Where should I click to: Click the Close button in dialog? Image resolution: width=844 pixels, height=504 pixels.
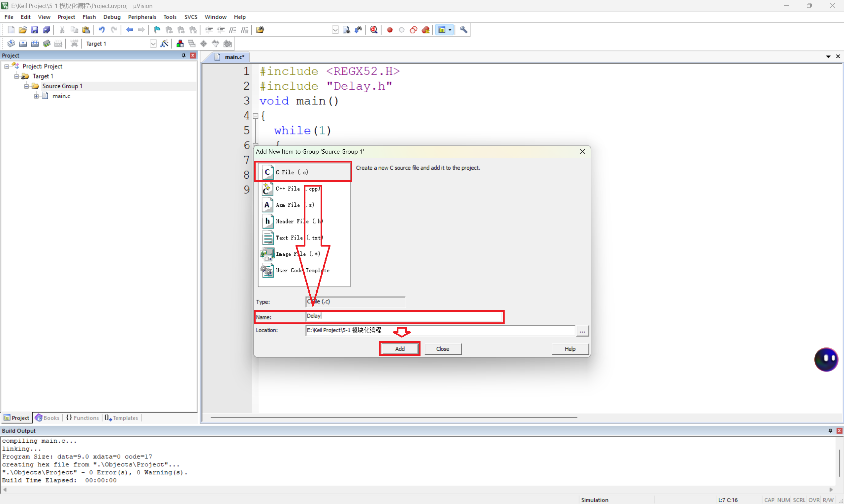(442, 349)
